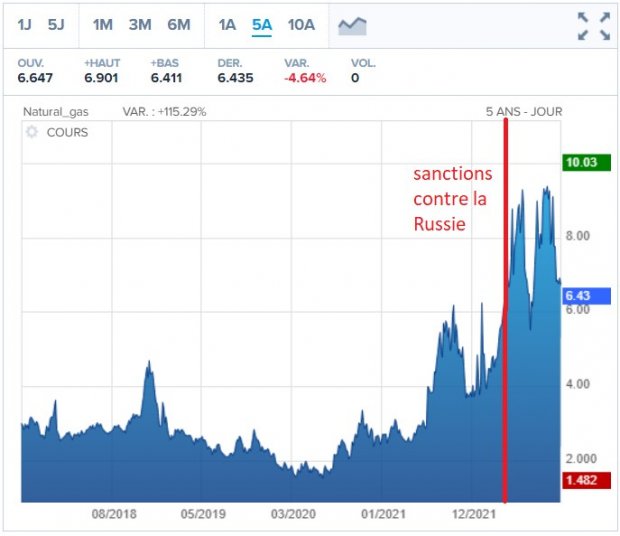Switch to 1M time range
This screenshot has height=536, width=620.
coord(103,24)
